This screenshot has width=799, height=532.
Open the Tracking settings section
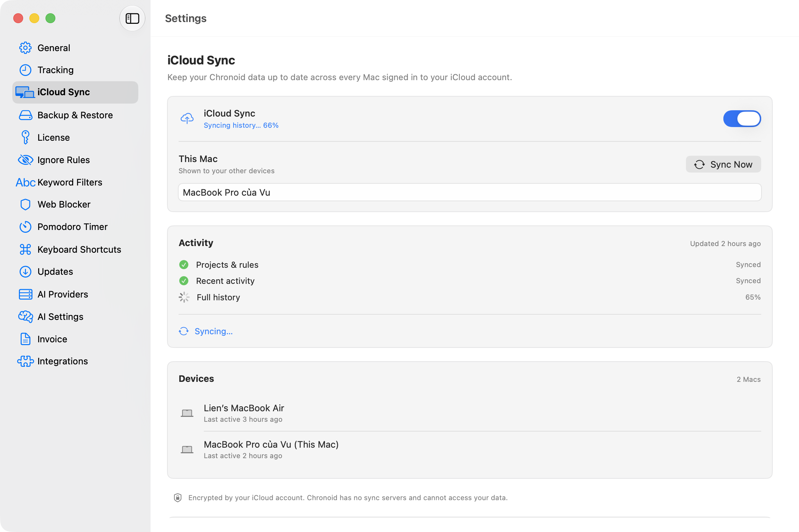click(x=75, y=70)
